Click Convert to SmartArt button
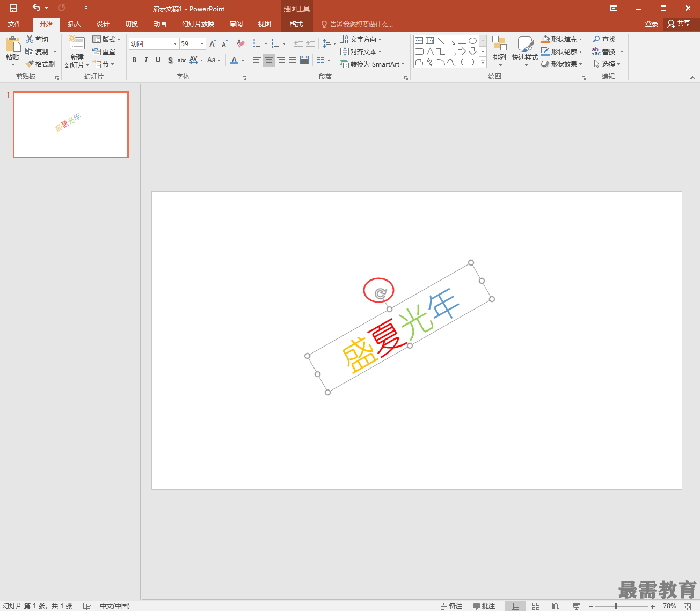Screen dimensions: 700x611 (372, 64)
